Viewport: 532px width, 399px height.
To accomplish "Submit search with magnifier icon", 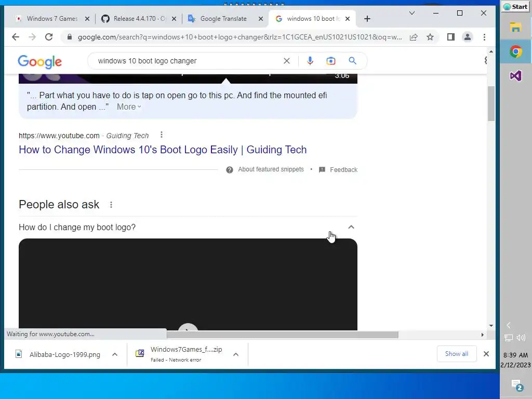I will pos(353,61).
